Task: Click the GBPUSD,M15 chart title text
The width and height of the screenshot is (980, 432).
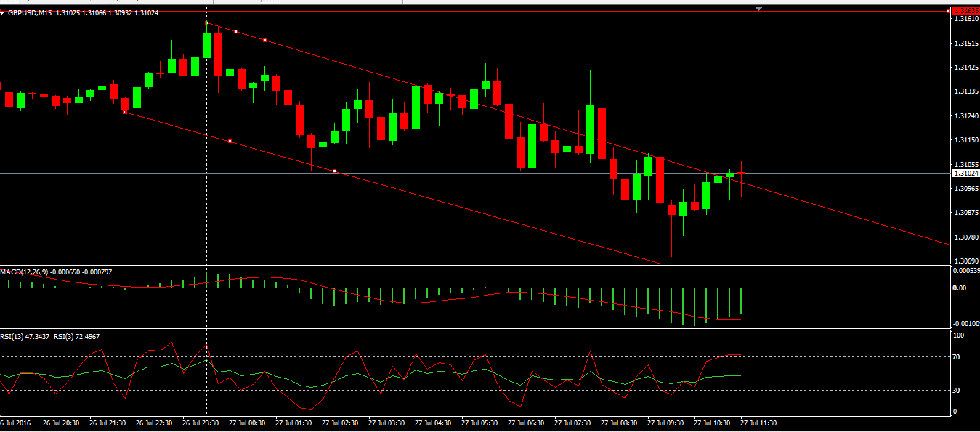Action: coord(31,13)
